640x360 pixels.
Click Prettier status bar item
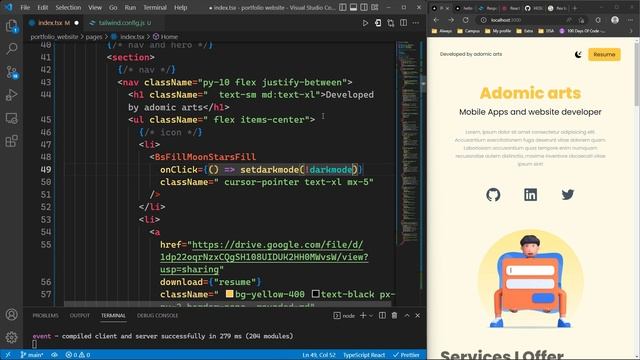406,355
